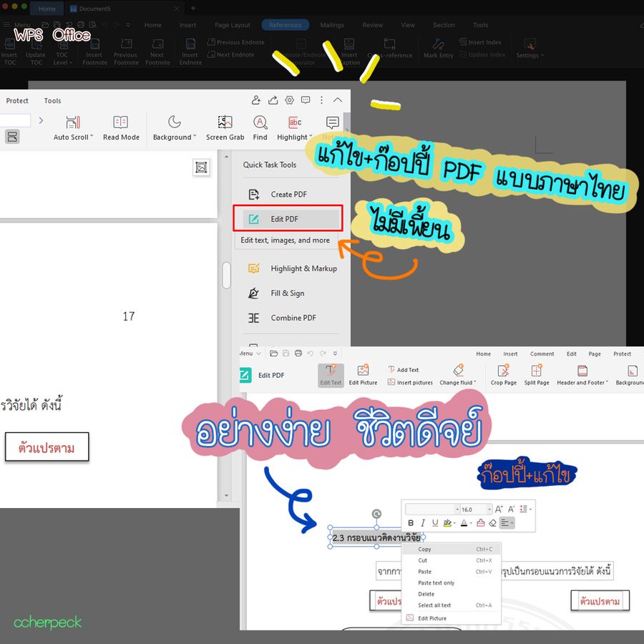Click Highlight & Markup in Quick Task Tools
Viewport: 644px width, 644px height.
click(293, 268)
